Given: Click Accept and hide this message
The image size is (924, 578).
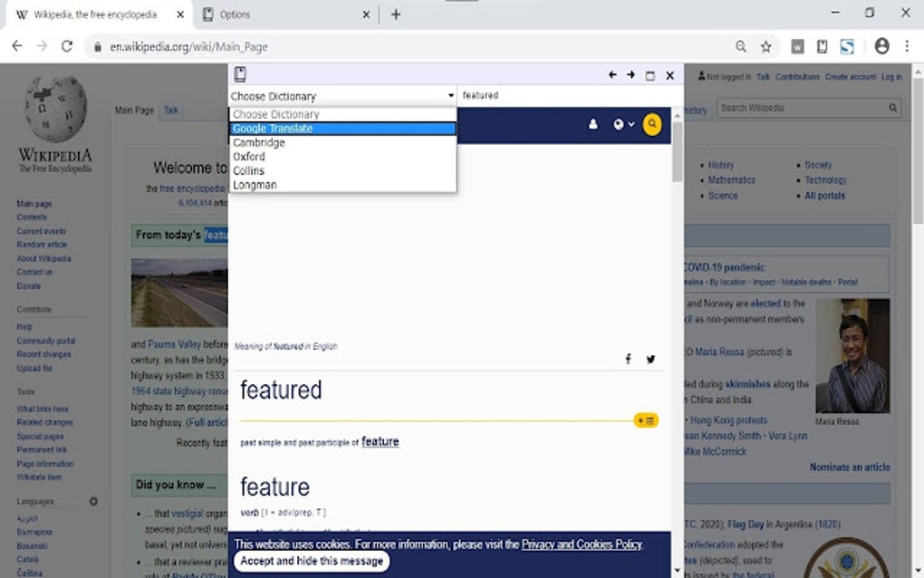Looking at the screenshot, I should [312, 561].
